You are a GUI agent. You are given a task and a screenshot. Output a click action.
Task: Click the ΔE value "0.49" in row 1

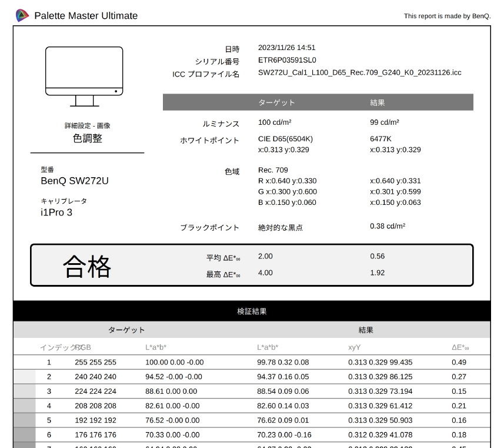click(459, 363)
